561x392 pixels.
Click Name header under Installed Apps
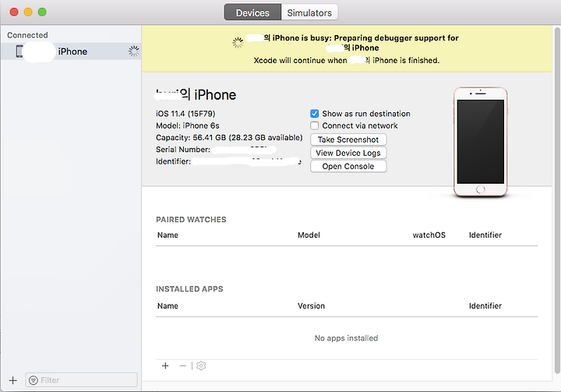pos(168,305)
